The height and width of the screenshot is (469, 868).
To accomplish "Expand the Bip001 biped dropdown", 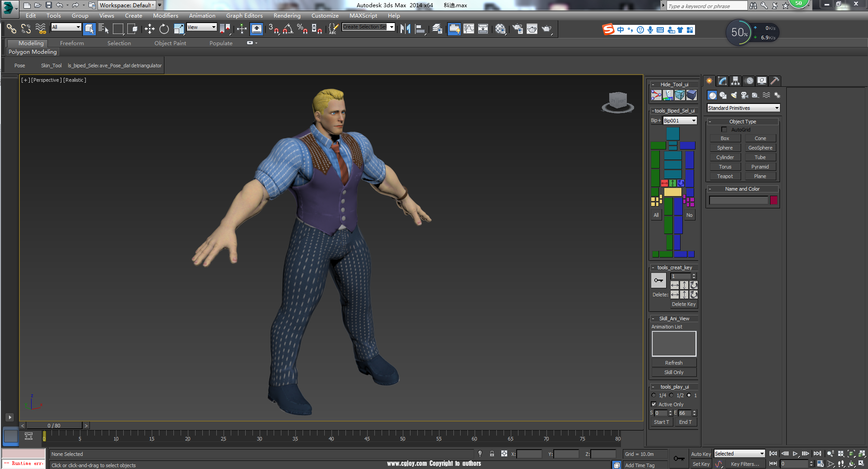I will pos(680,121).
